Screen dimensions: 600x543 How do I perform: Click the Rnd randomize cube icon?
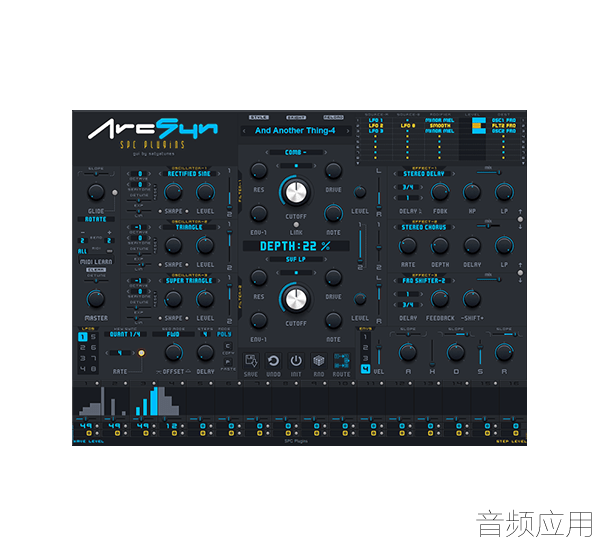pos(318,360)
